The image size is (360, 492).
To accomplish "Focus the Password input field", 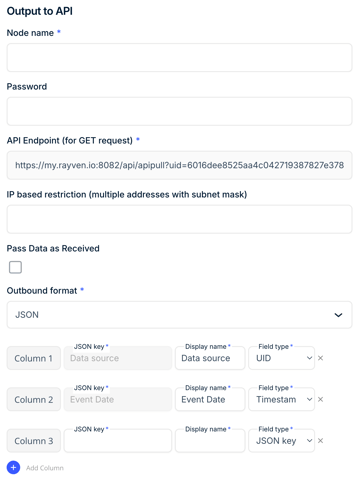I will coord(179,111).
